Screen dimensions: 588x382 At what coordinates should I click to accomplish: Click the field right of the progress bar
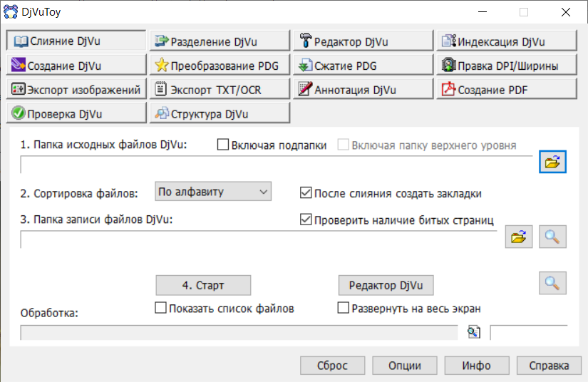tap(529, 333)
